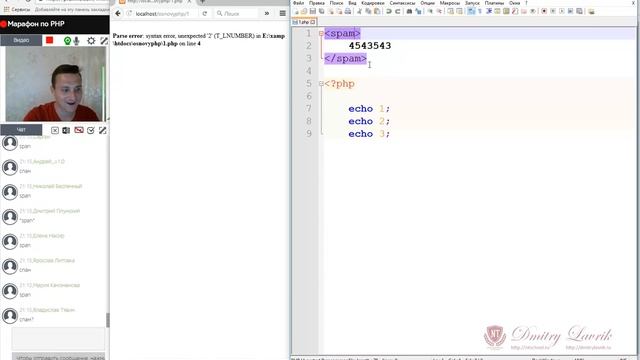Image resolution: width=640 pixels, height=360 pixels.
Task: Select the Видео tab in webinar panel
Action: pyautogui.click(x=21, y=40)
